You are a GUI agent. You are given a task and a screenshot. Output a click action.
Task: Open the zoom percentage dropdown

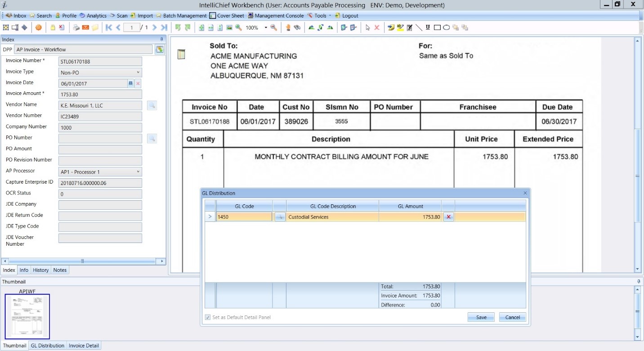click(x=265, y=27)
